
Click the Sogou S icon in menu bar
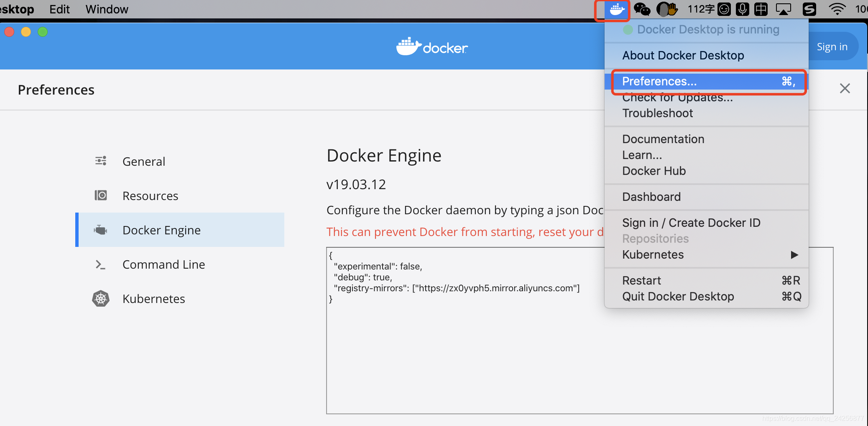[x=809, y=9]
